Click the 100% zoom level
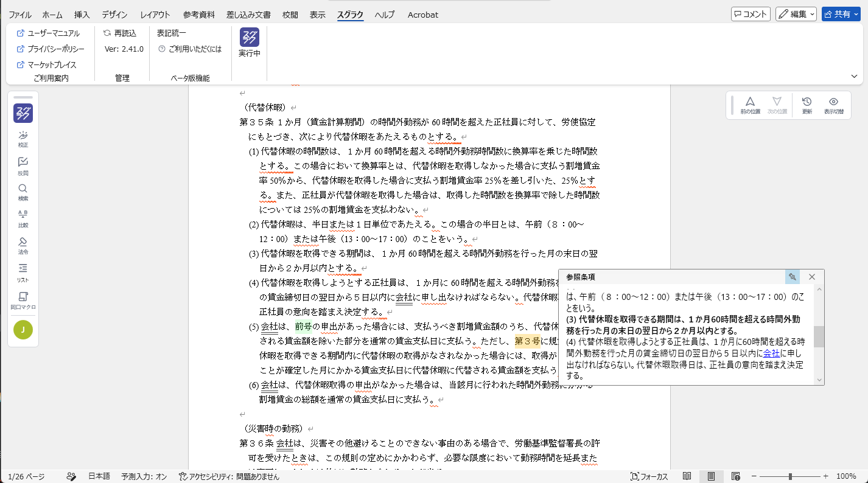Image resolution: width=868 pixels, height=483 pixels. pyautogui.click(x=846, y=476)
